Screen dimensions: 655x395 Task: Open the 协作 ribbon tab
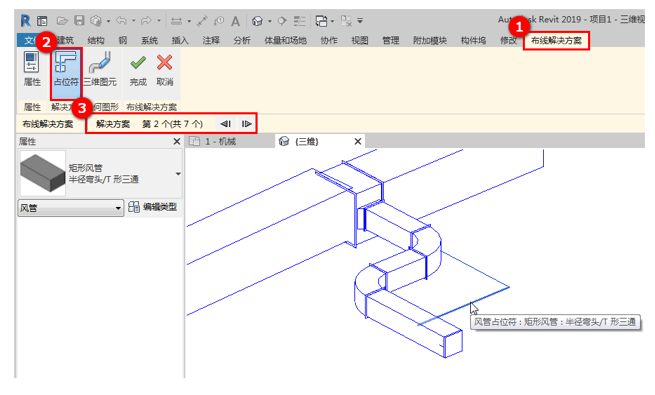coord(329,41)
